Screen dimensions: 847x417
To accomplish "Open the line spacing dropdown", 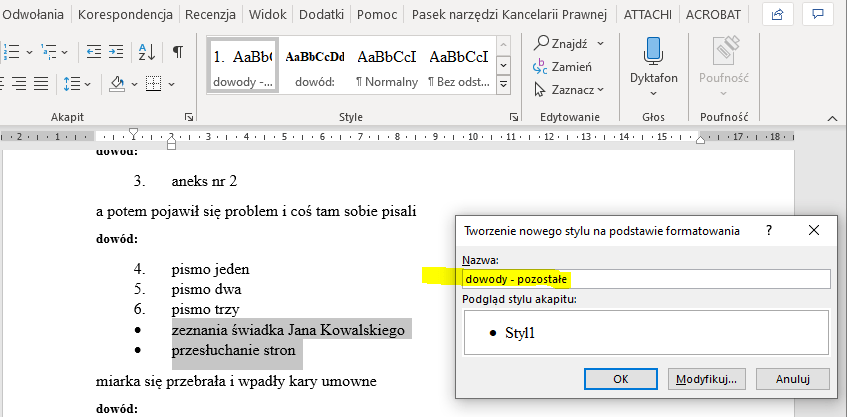I will [x=76, y=83].
